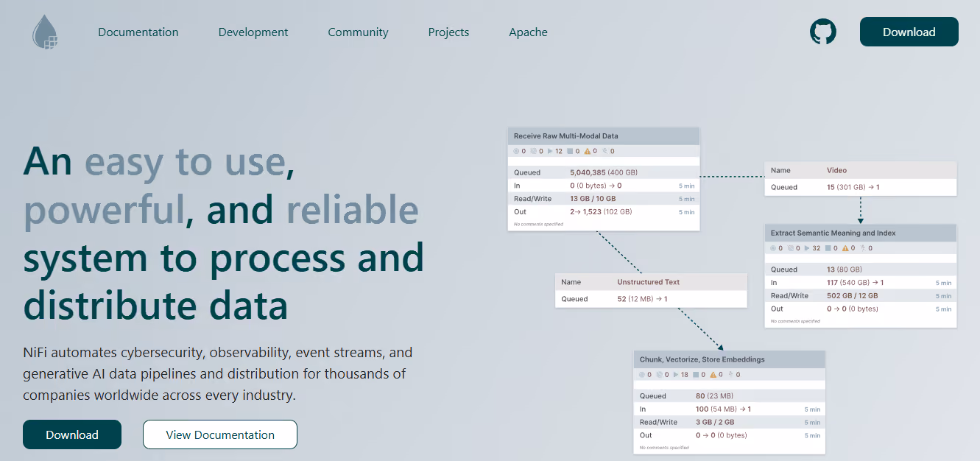The height and width of the screenshot is (461, 980).
Task: Click the Download button below the NiFi description
Action: click(72, 434)
